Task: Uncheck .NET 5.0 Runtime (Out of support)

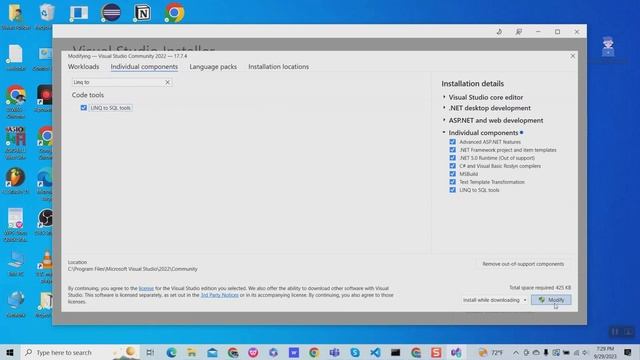Action: (452, 158)
